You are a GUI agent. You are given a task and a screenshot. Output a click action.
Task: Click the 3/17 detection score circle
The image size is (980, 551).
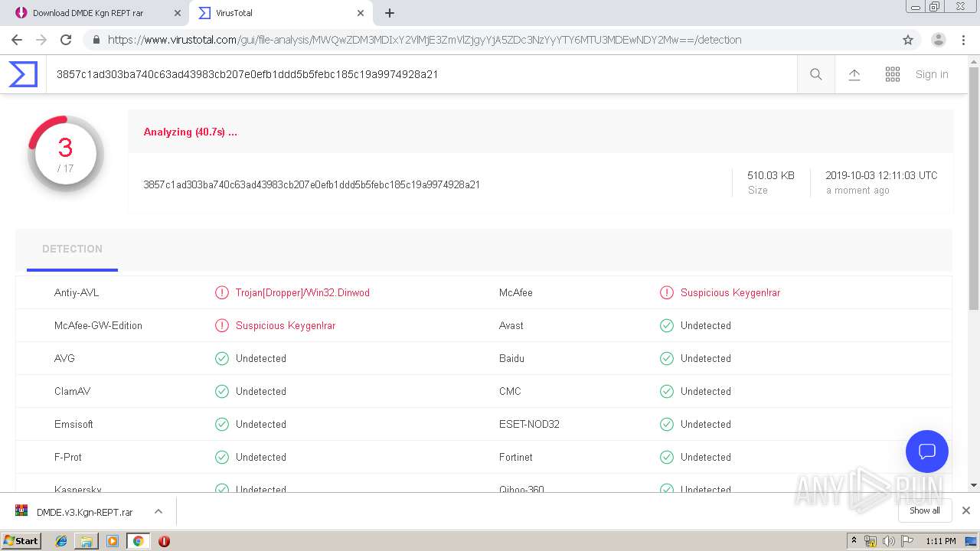pos(66,154)
